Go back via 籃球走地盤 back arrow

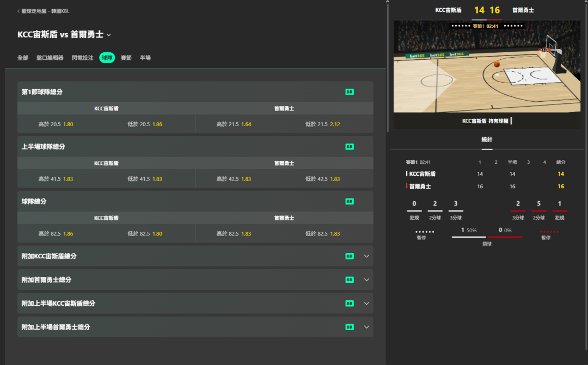19,11
